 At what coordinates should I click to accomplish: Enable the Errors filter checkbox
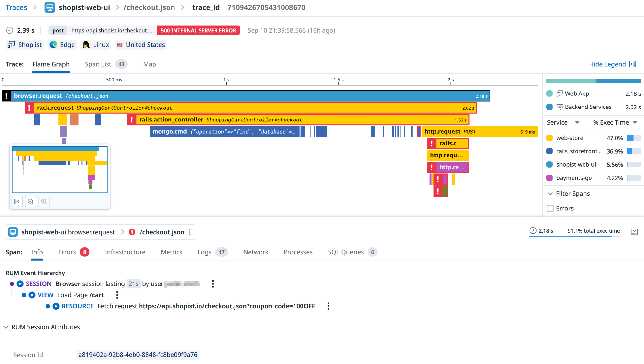[x=550, y=208]
